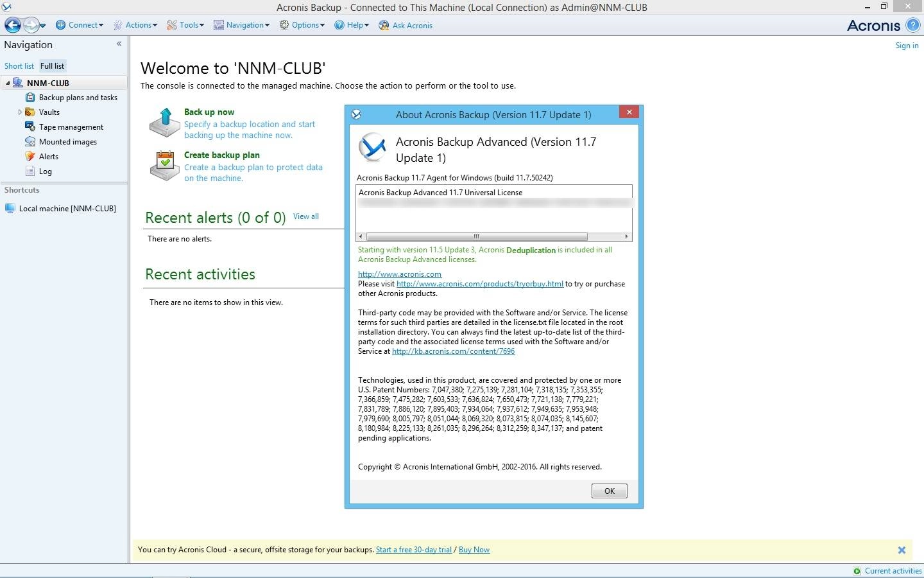Open the http://www.acronis.com link

400,274
